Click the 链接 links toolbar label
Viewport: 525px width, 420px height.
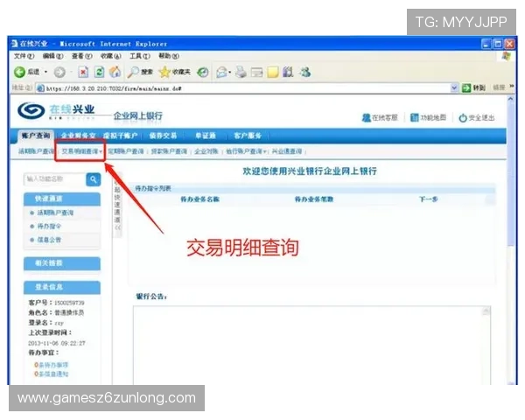click(499, 87)
